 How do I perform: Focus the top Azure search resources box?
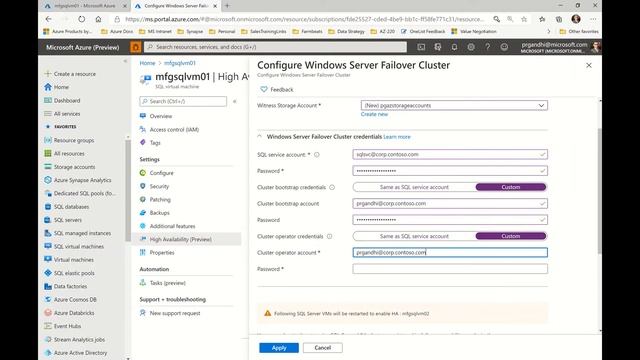click(x=276, y=47)
